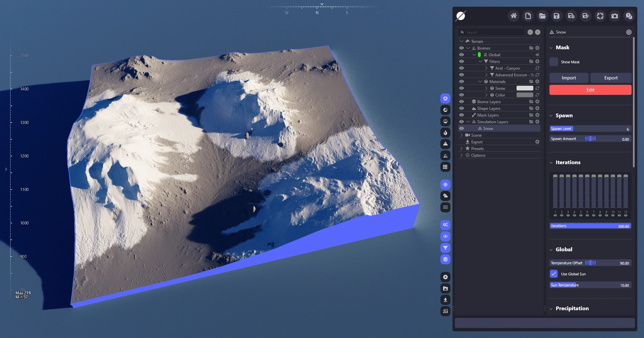Click the Snow material color swatch
This screenshot has height=338, width=644.
[525, 88]
